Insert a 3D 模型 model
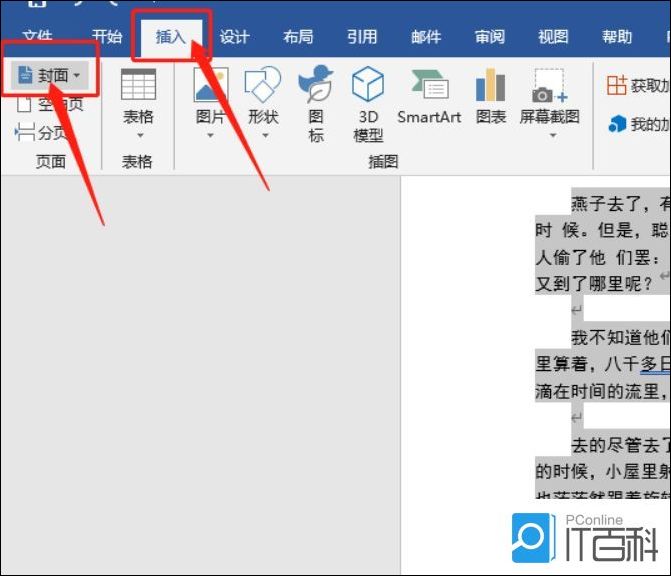The image size is (671, 576). 368,104
